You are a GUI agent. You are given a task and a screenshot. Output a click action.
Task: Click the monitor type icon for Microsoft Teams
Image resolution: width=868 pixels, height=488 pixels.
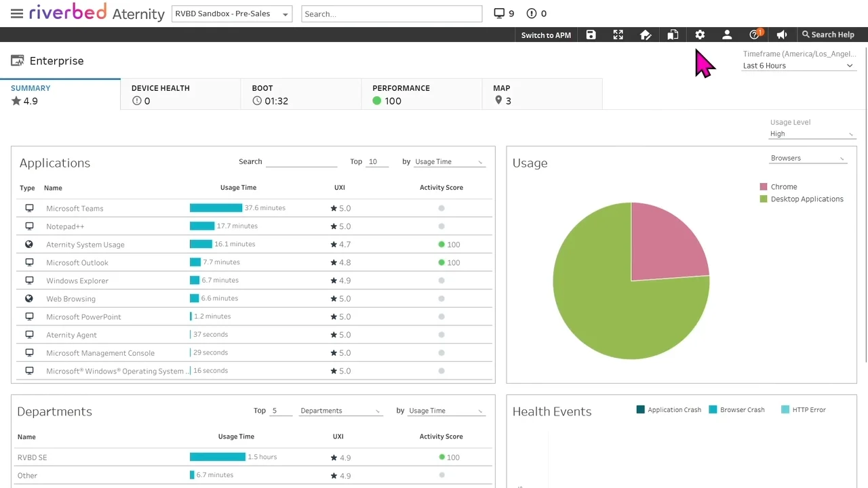(29, 208)
